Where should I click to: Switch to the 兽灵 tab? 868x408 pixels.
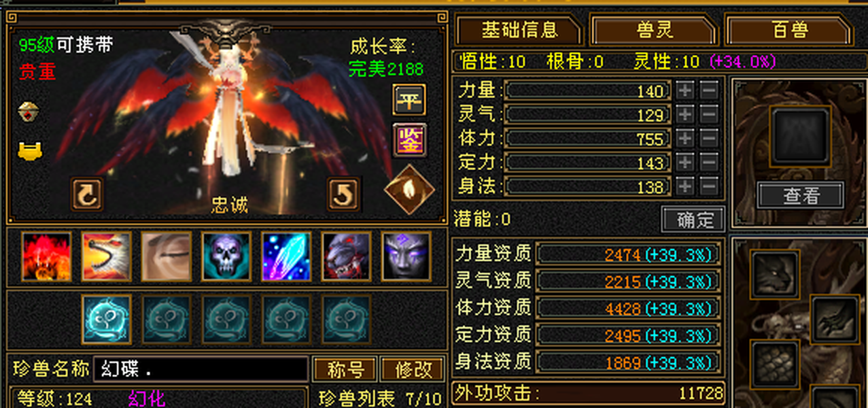[655, 30]
